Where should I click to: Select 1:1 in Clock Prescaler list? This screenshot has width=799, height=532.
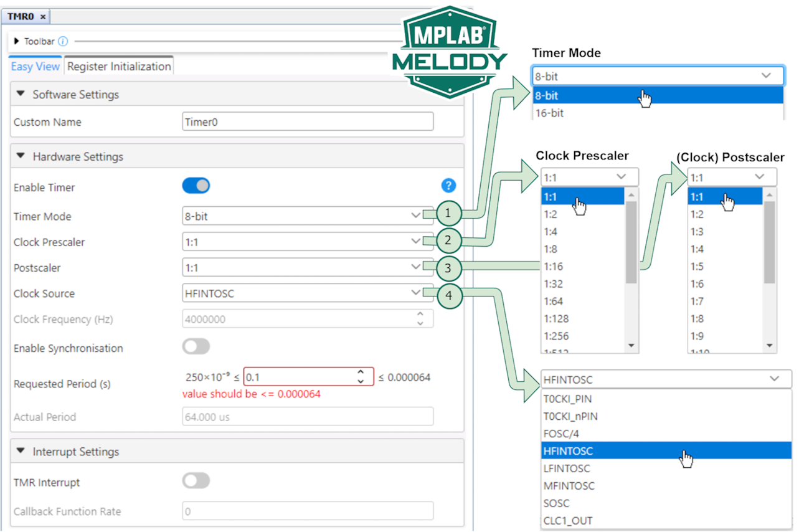point(582,197)
